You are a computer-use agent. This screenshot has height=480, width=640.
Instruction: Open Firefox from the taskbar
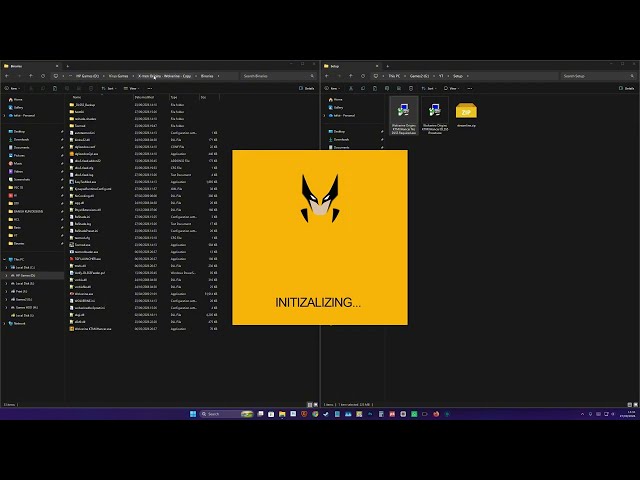click(436, 414)
